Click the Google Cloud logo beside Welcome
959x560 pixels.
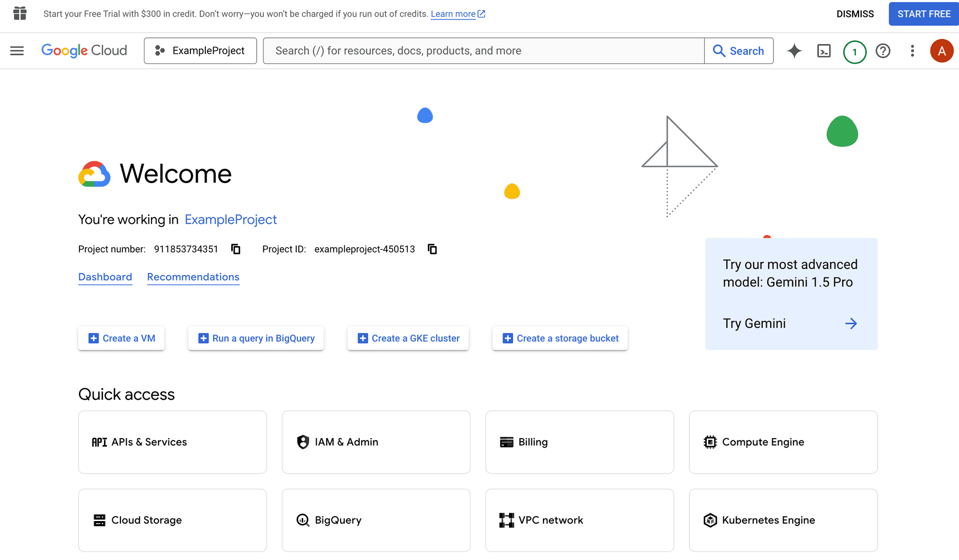[x=94, y=174]
